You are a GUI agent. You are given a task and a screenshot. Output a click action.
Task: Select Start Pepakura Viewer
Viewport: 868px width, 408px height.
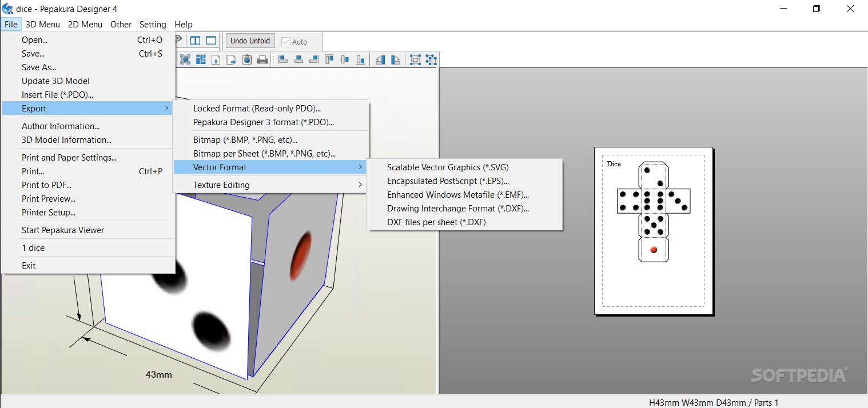[88, 230]
